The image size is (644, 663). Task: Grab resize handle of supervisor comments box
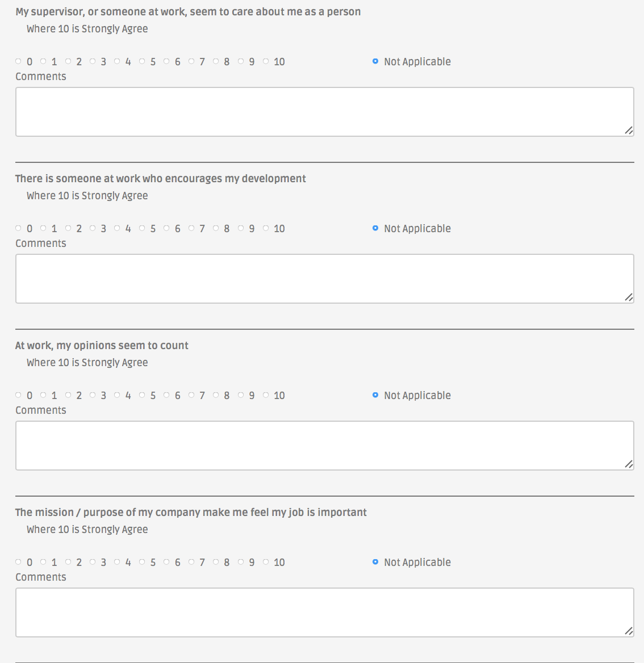tap(629, 131)
